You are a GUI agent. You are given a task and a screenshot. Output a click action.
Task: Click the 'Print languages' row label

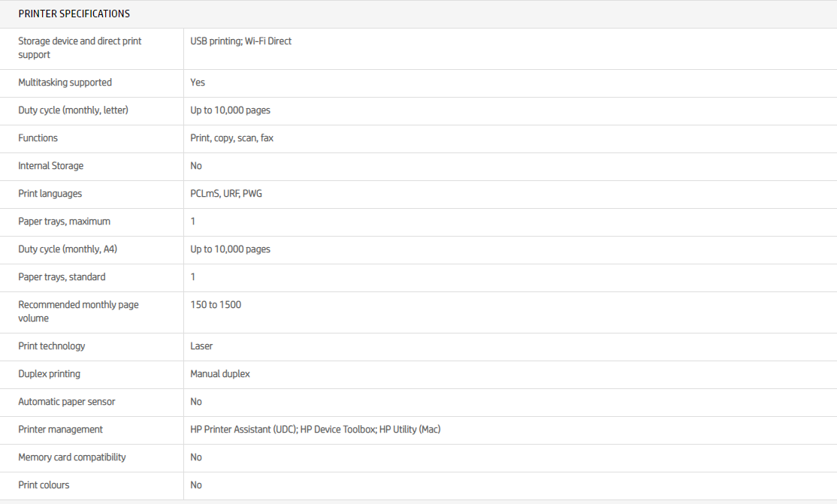click(50, 194)
